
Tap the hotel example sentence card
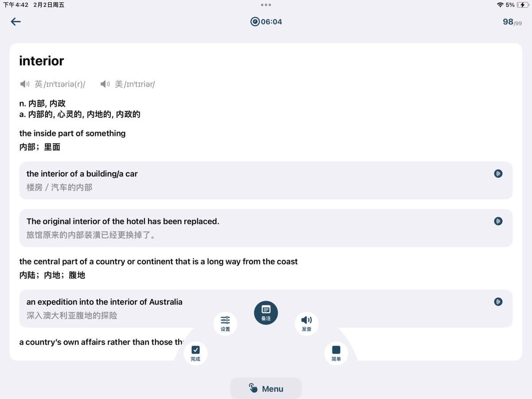pyautogui.click(x=266, y=228)
